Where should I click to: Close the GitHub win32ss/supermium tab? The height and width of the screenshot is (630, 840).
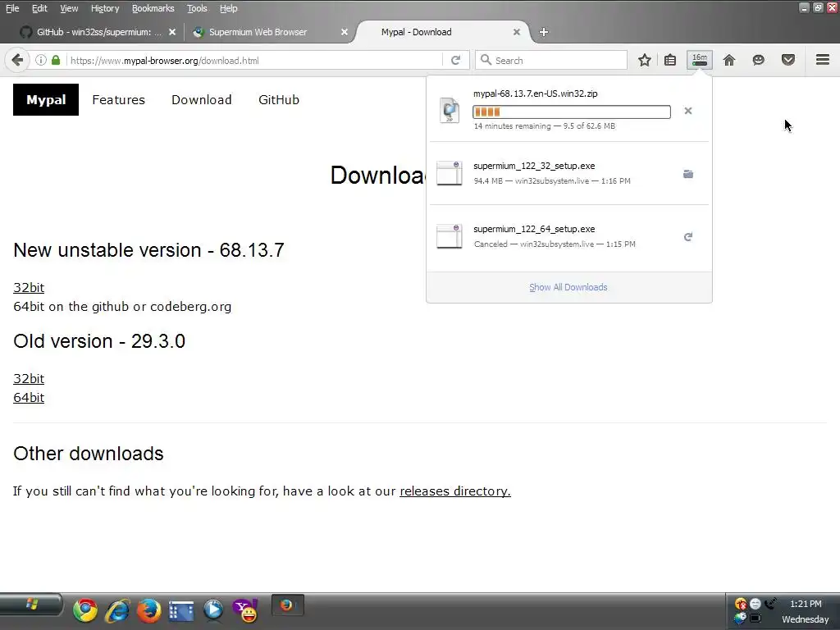172,32
